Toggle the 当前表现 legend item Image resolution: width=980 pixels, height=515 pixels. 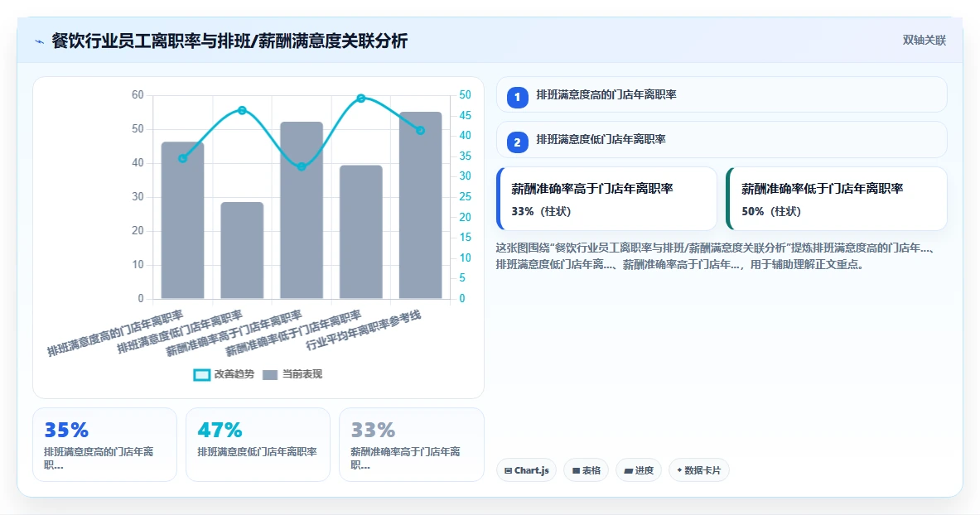click(x=292, y=374)
